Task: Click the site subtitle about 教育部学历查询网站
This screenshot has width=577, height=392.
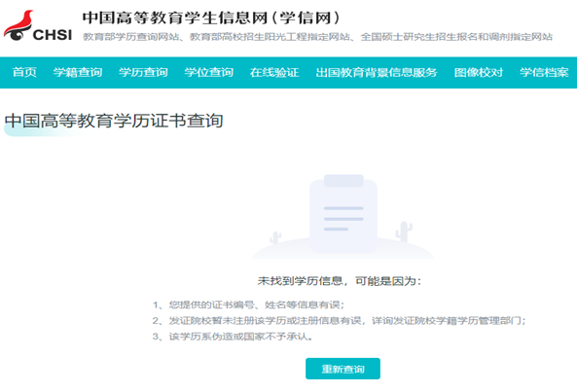Action: point(317,37)
